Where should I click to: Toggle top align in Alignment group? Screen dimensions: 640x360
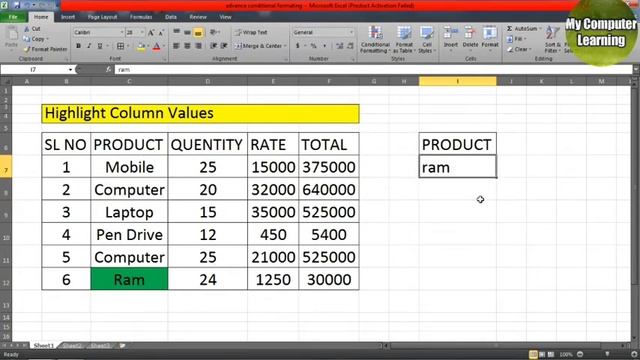(x=176, y=32)
